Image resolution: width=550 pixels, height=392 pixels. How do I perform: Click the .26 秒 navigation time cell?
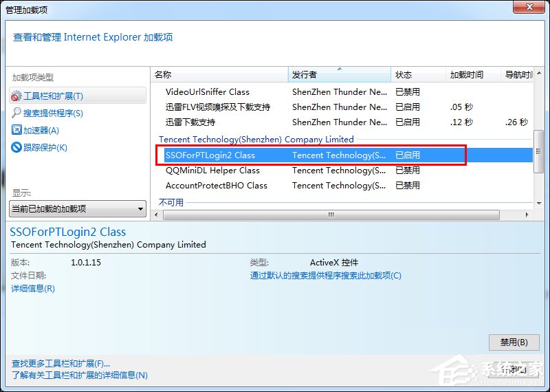click(516, 122)
